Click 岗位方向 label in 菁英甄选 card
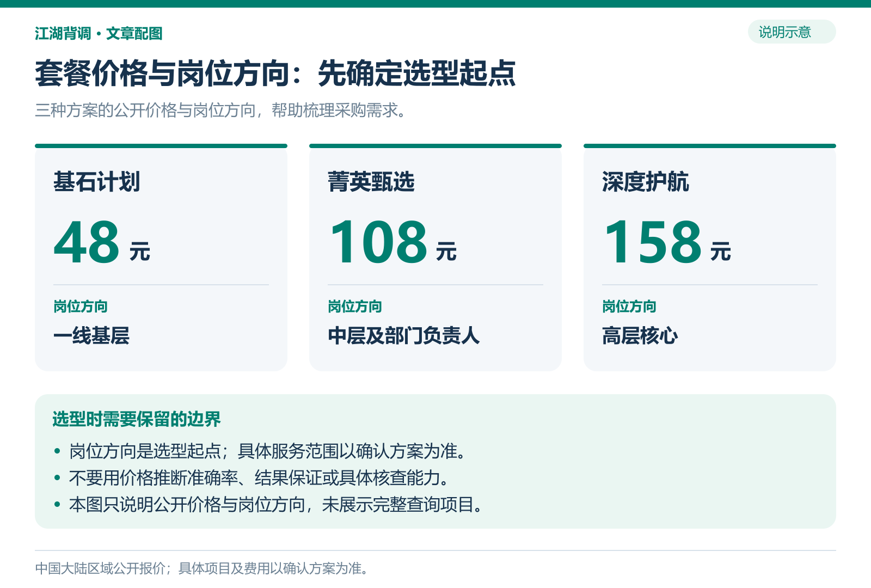The width and height of the screenshot is (871, 588). 355,307
